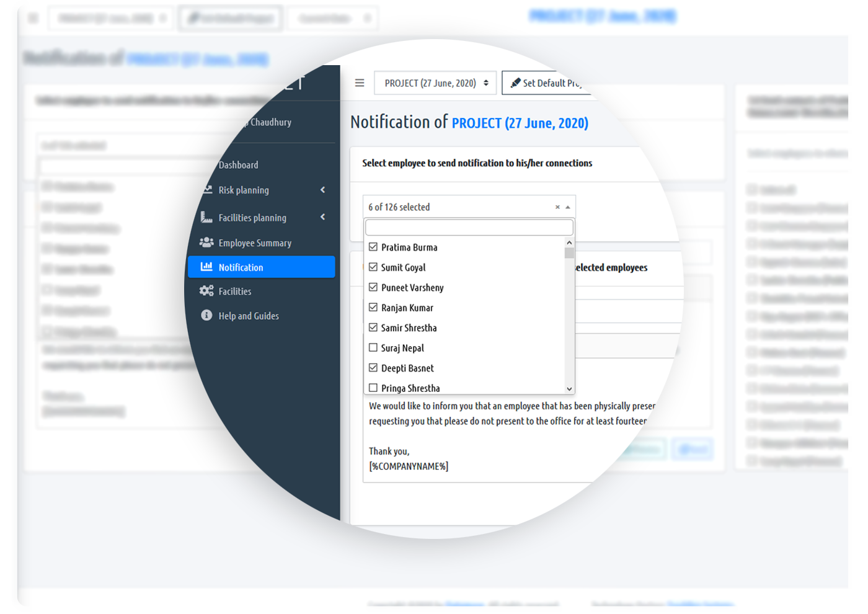868x614 pixels.
Task: Click the Facilities gears icon
Action: tap(206, 291)
